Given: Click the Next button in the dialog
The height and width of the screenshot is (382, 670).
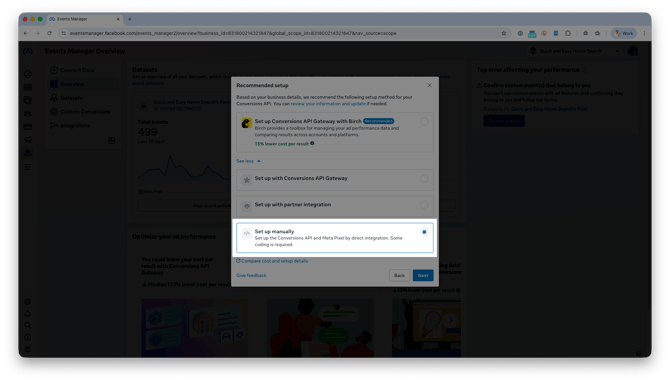Looking at the screenshot, I should tap(423, 276).
